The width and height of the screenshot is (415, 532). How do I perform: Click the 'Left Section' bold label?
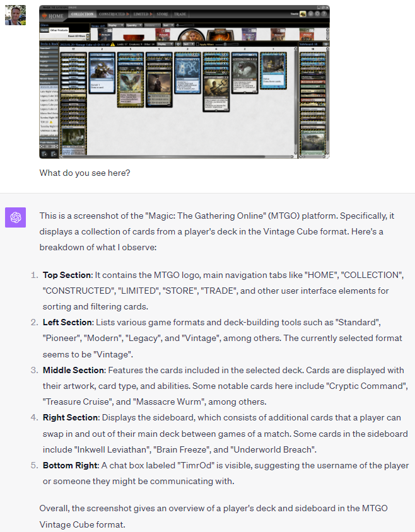coord(68,322)
